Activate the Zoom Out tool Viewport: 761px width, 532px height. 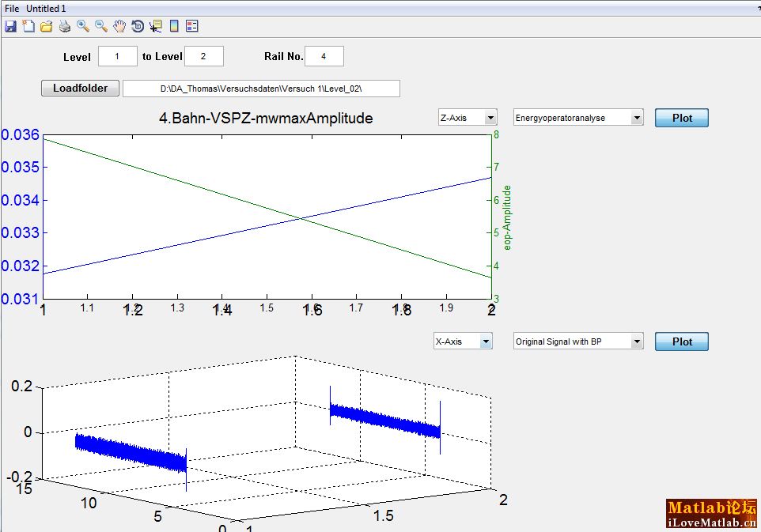coord(101,26)
